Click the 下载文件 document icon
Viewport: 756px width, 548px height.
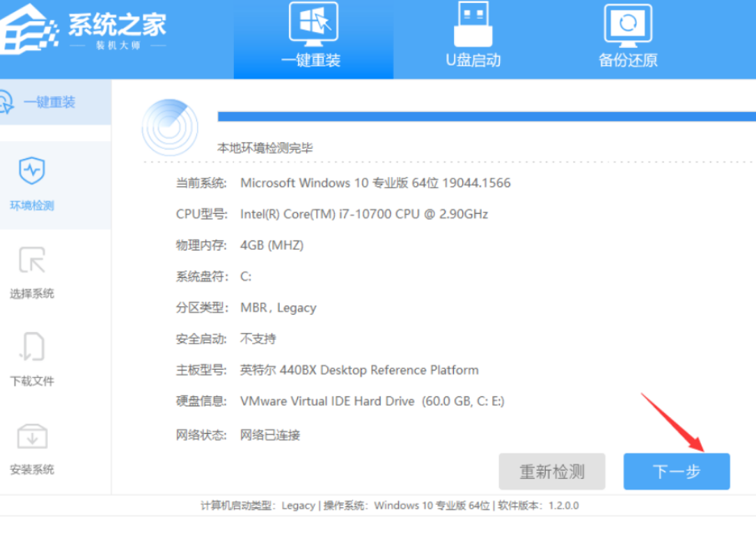pos(32,346)
